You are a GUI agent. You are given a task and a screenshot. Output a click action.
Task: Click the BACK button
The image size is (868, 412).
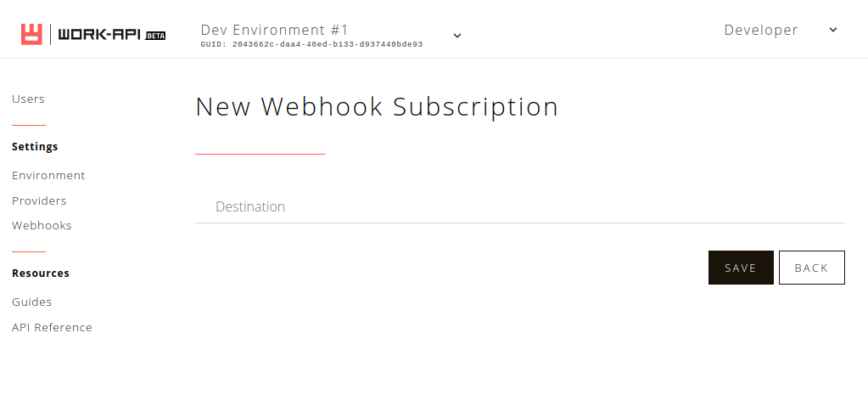(x=811, y=268)
